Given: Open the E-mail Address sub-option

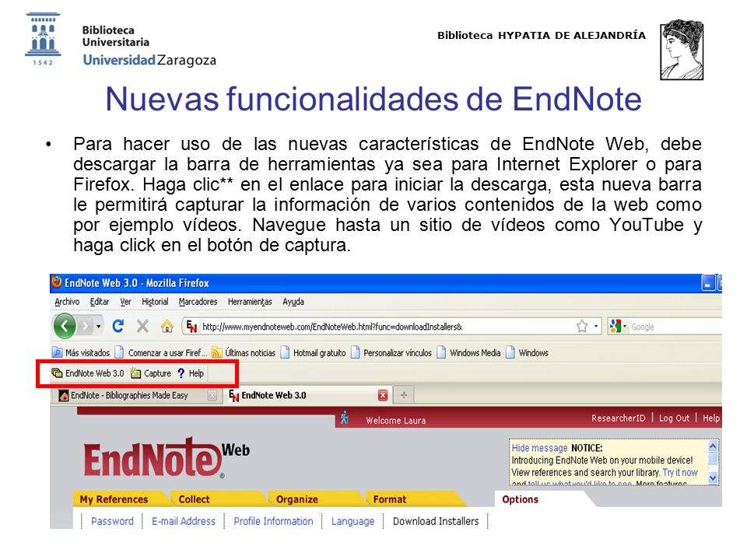Looking at the screenshot, I should pos(184,521).
